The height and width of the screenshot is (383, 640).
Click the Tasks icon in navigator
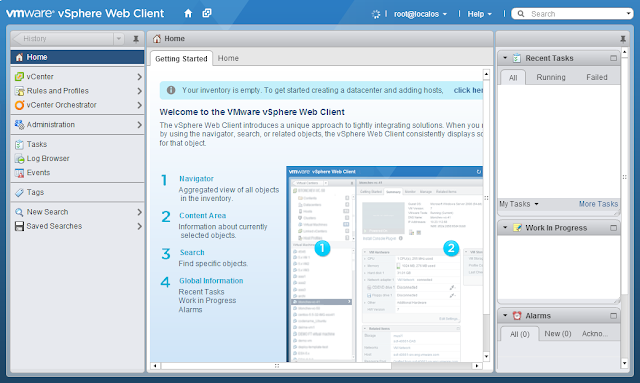pos(19,145)
